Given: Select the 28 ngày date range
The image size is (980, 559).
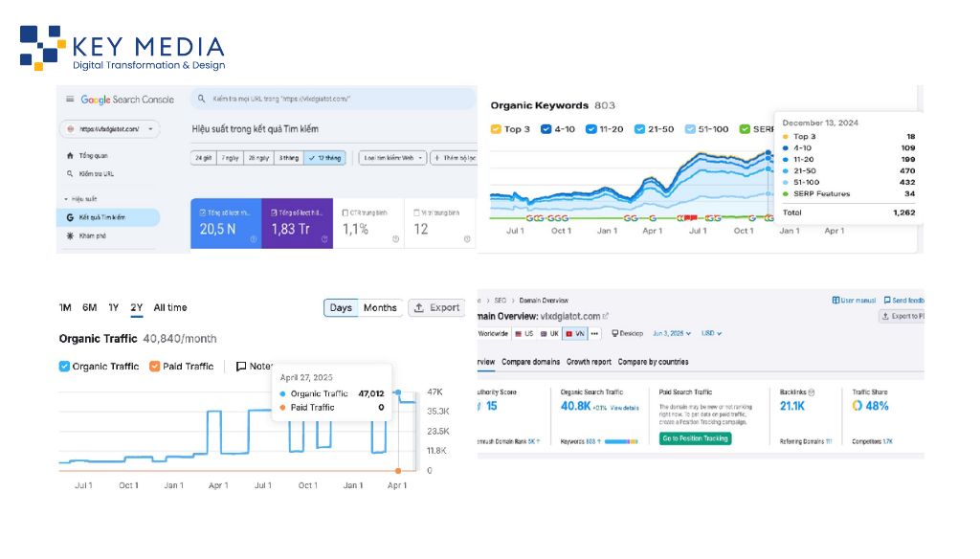Looking at the screenshot, I should coord(258,158).
